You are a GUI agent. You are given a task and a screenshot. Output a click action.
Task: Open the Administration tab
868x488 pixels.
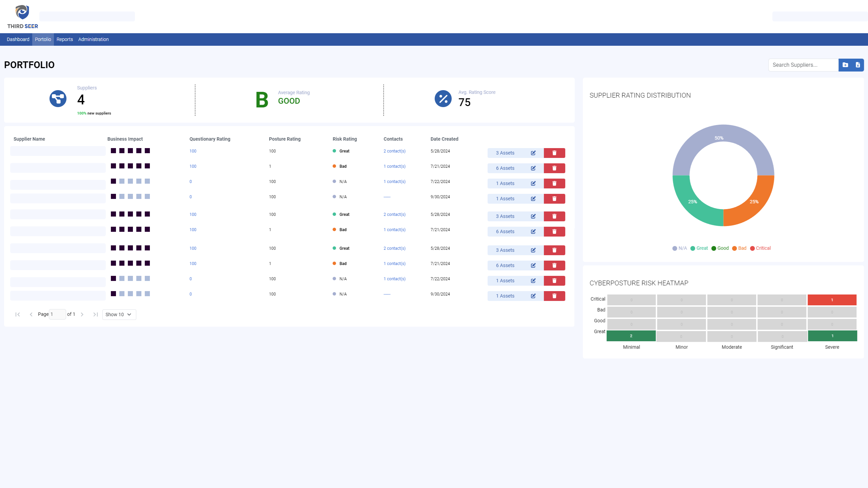click(94, 39)
